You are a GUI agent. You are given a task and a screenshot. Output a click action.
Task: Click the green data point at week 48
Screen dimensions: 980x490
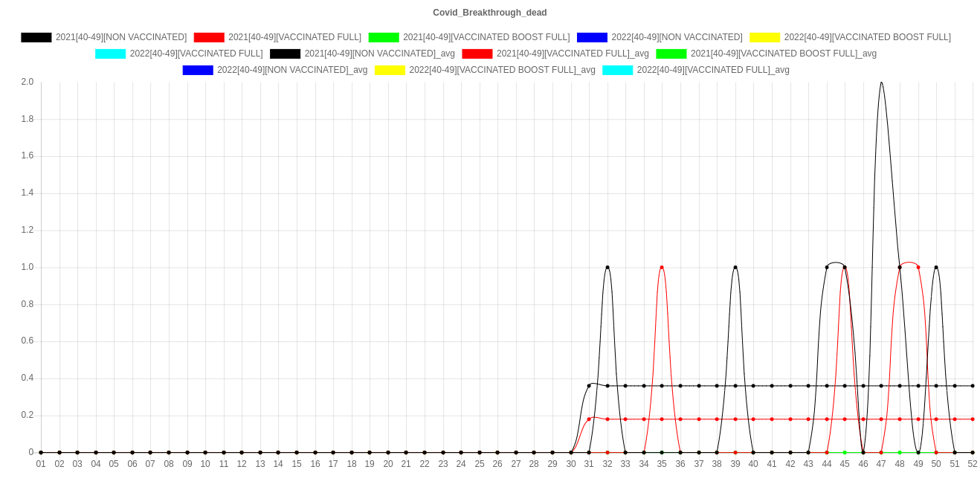(899, 452)
